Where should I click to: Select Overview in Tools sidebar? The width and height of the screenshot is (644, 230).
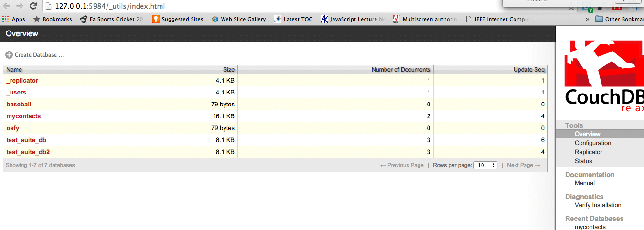(587, 134)
